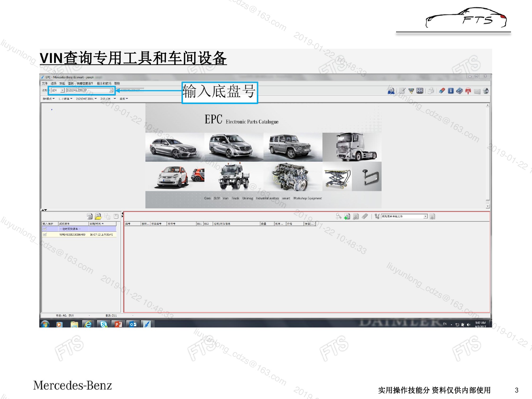532x399 pixels.
Task: Click the 采购清单 column header
Action: pos(73,224)
